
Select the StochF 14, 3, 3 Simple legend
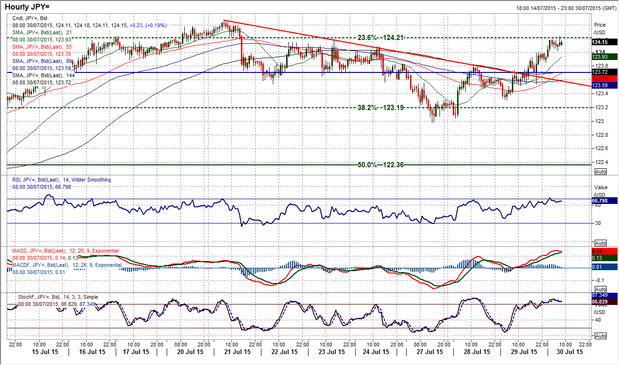point(58,297)
